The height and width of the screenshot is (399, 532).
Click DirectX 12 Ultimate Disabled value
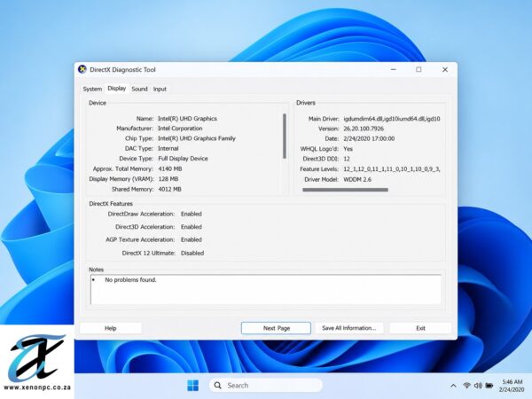click(x=192, y=253)
